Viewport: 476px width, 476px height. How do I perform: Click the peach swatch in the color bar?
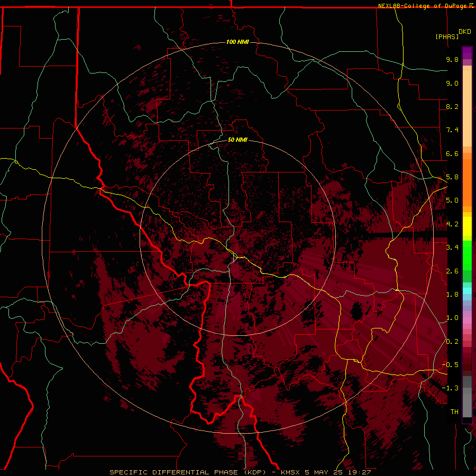[x=467, y=108]
